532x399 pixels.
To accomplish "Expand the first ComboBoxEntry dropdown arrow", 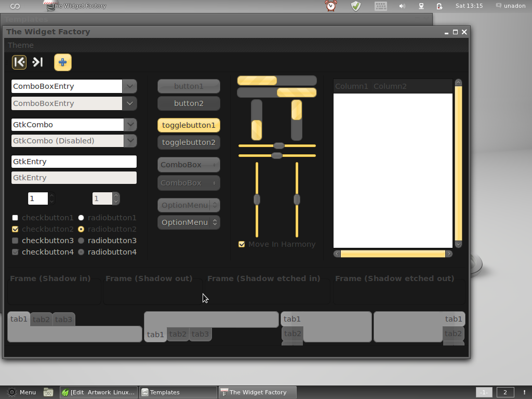I will 129,86.
